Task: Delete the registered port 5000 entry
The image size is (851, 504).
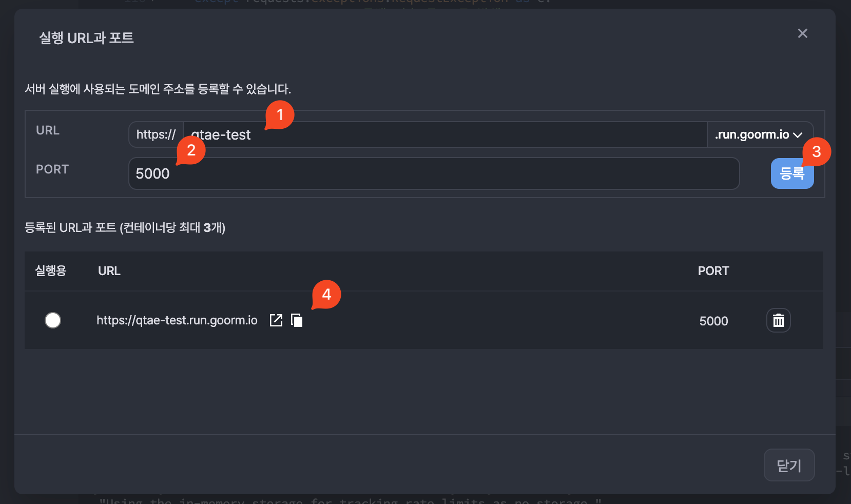Action: point(778,321)
